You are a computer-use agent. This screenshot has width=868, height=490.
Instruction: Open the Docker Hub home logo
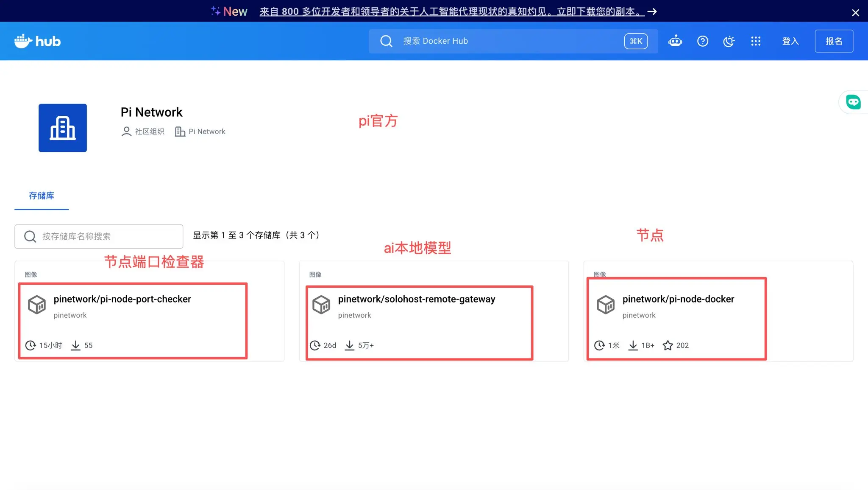tap(37, 41)
